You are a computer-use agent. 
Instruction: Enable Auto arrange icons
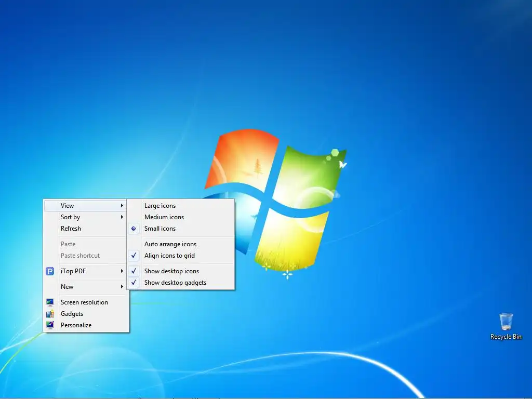(x=181, y=244)
